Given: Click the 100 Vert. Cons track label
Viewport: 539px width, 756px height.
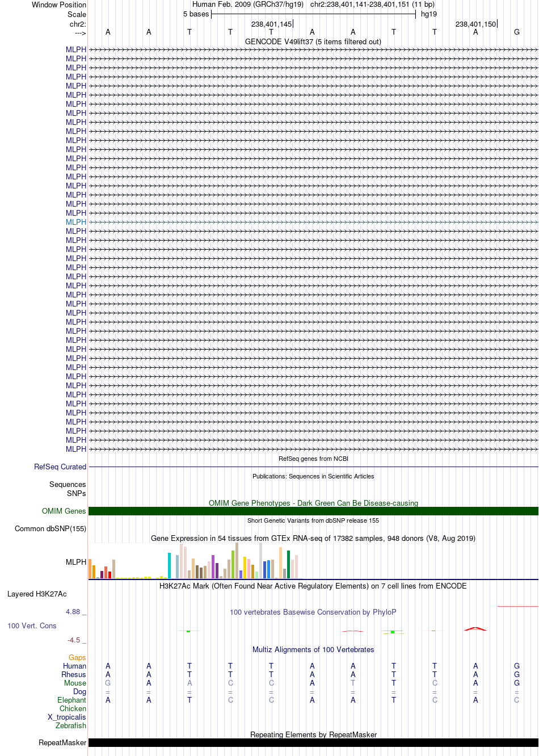Looking at the screenshot, I should pyautogui.click(x=32, y=626).
